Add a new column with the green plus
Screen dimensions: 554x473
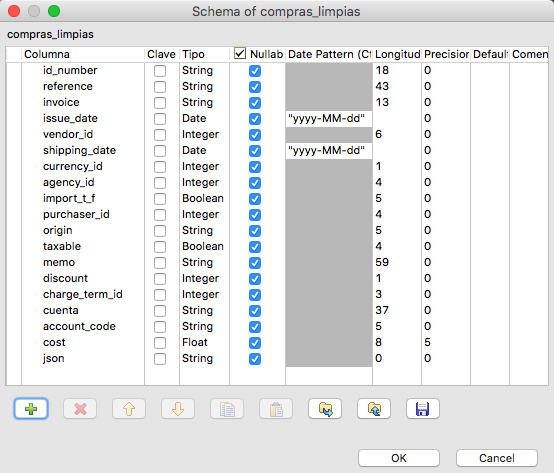pyautogui.click(x=31, y=409)
